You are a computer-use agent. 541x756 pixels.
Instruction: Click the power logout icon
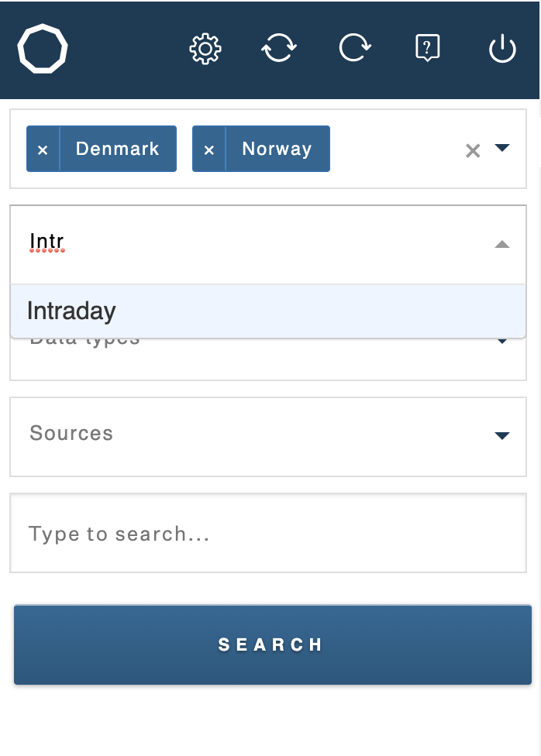click(502, 48)
